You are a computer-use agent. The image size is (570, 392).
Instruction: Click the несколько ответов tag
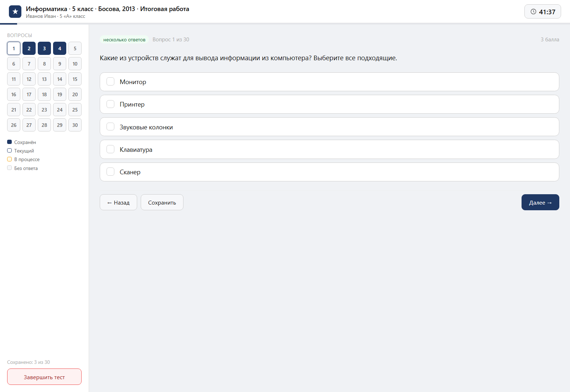pos(124,40)
